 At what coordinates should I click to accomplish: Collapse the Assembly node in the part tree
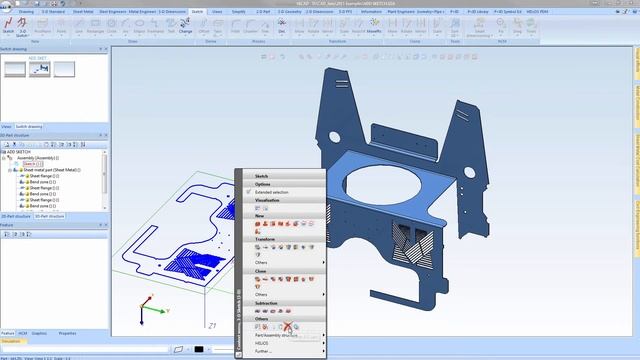point(4,158)
